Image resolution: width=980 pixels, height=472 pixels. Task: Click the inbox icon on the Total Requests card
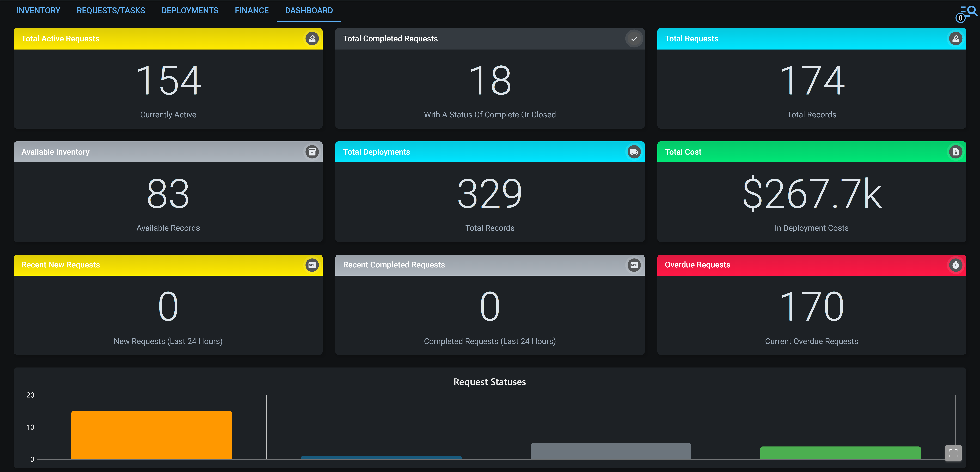(956, 38)
